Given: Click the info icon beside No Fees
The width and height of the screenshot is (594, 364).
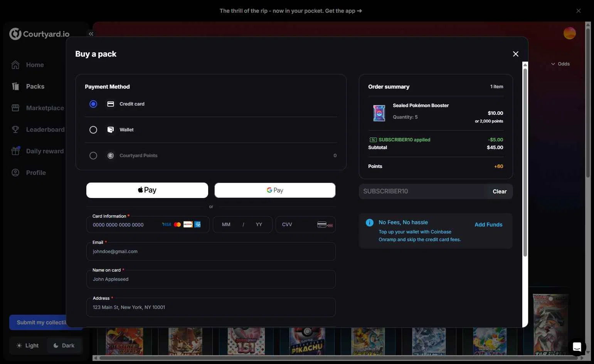Looking at the screenshot, I should coord(370,223).
